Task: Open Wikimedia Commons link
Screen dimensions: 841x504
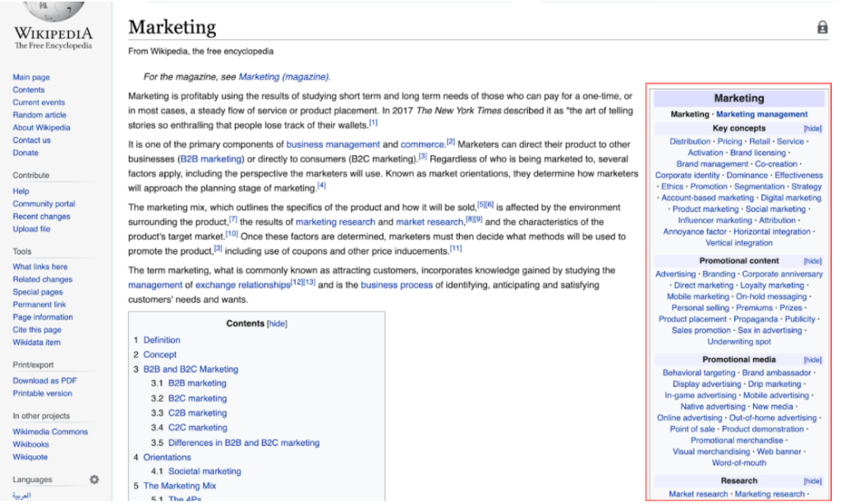Action: (x=50, y=432)
